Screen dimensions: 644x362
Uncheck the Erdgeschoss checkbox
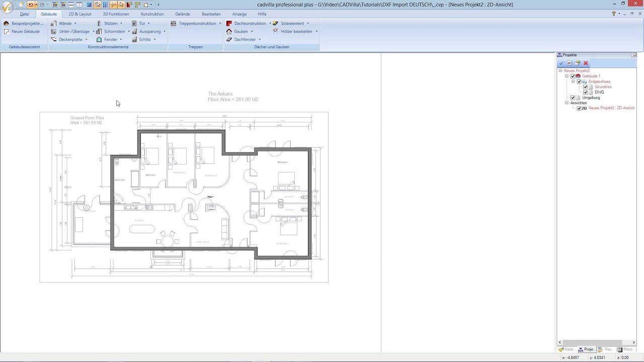pyautogui.click(x=579, y=81)
